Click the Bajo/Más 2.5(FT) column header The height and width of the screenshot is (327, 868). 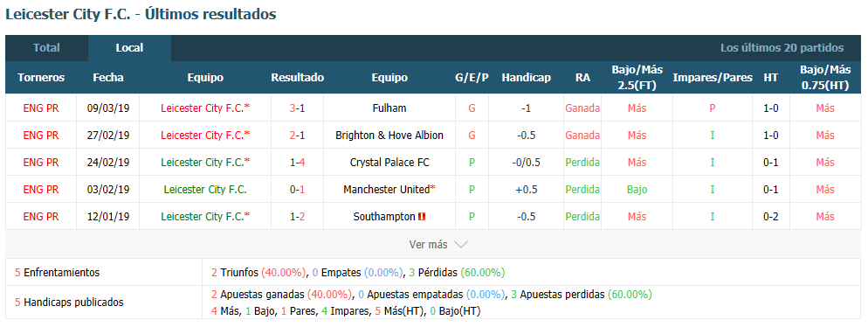point(637,78)
